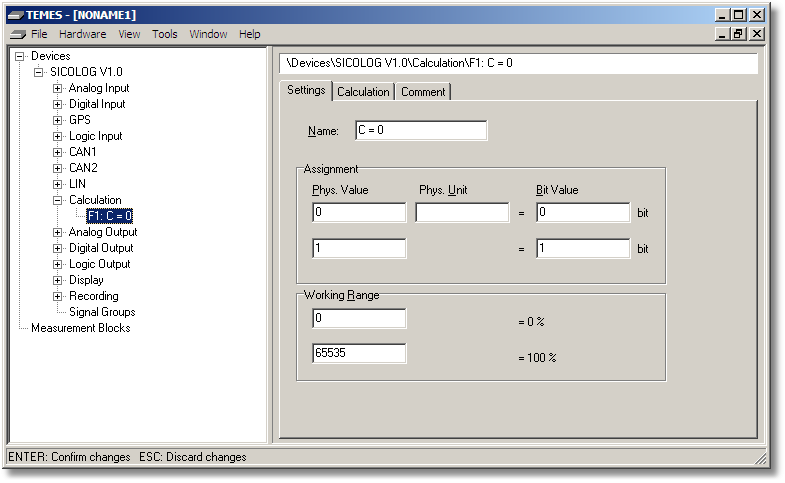
Task: Open the Window menu
Action: coord(208,34)
